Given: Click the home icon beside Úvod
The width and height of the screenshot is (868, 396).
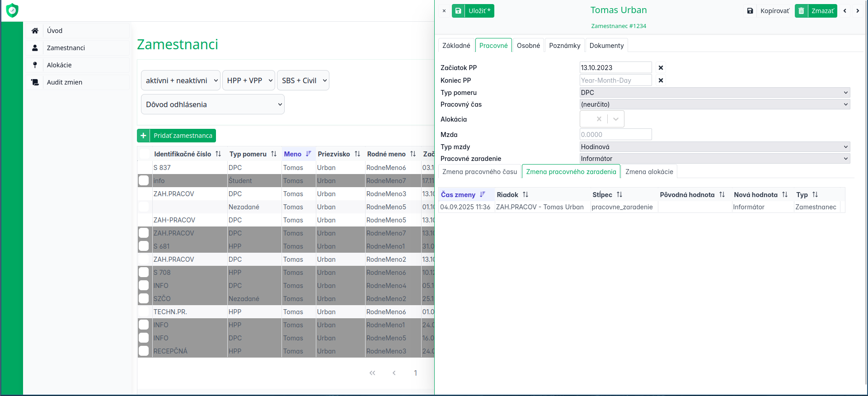Looking at the screenshot, I should (35, 31).
